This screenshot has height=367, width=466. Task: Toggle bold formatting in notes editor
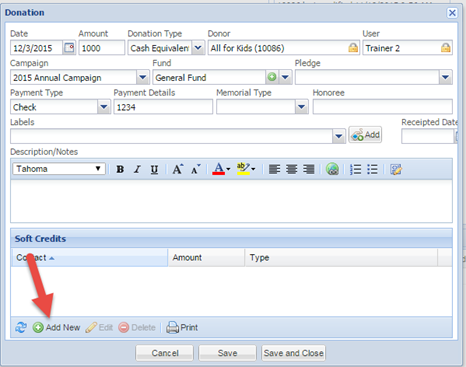coord(120,169)
